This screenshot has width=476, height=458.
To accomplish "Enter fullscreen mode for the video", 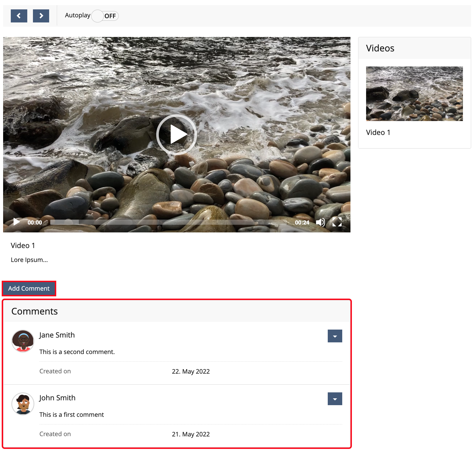I will pyautogui.click(x=337, y=222).
